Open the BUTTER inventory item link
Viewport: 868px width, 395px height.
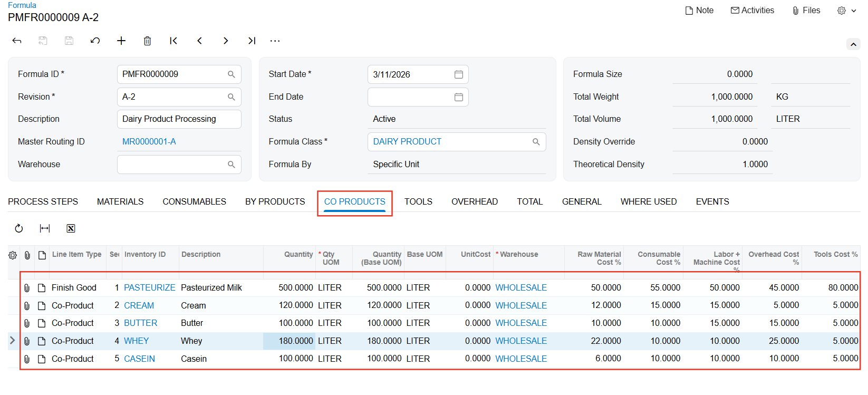(x=140, y=323)
